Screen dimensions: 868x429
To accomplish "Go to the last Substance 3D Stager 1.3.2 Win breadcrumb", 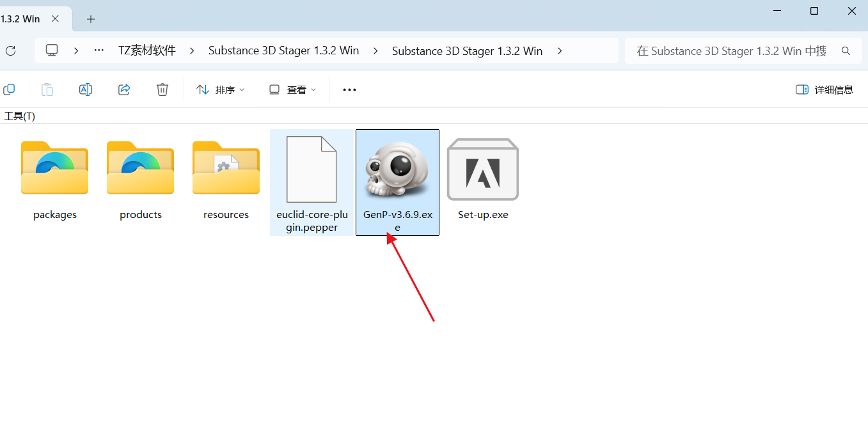I will (467, 51).
